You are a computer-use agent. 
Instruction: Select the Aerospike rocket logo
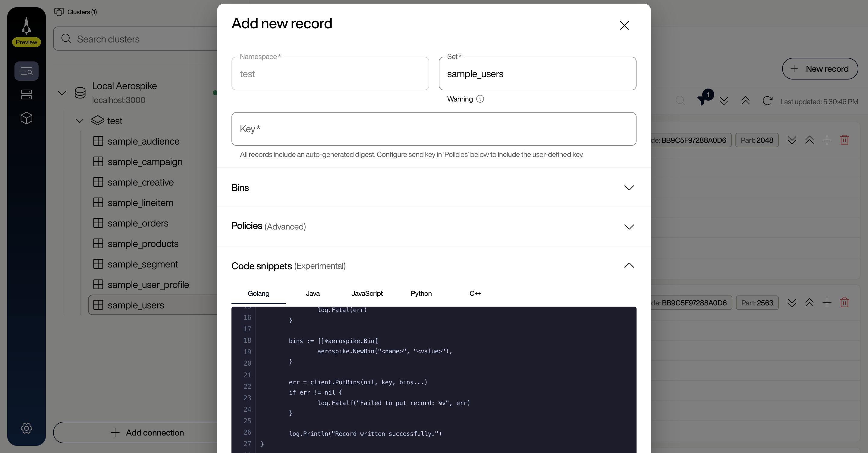pos(26,25)
